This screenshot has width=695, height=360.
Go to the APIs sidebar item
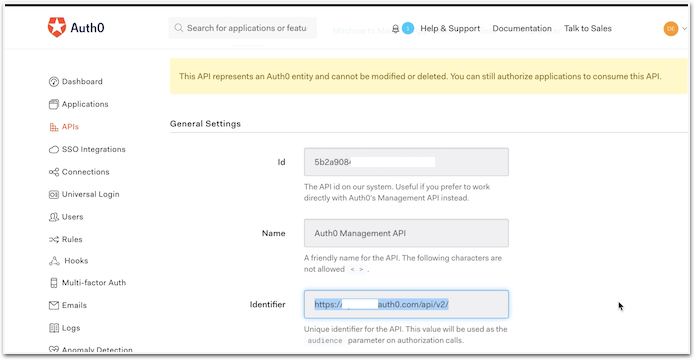[x=64, y=127]
